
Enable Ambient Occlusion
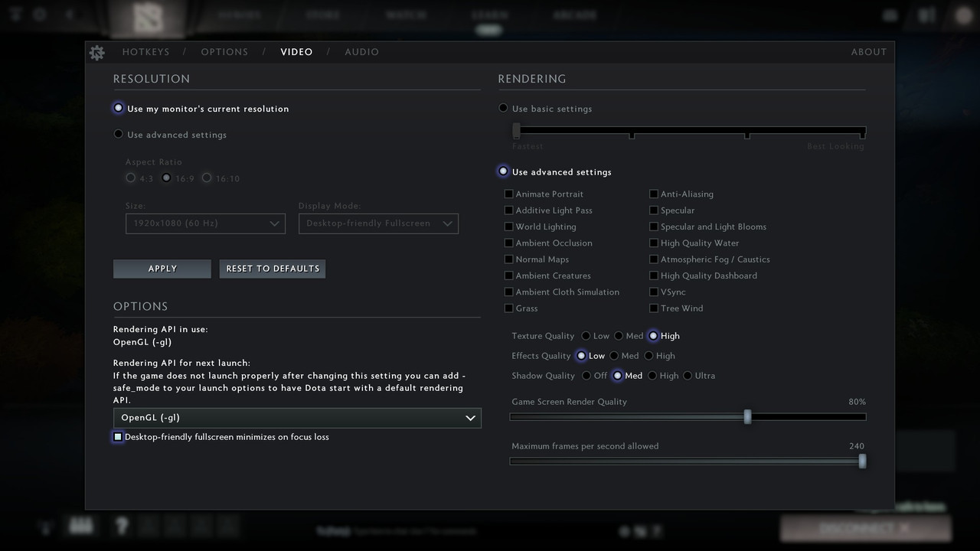[549, 243]
